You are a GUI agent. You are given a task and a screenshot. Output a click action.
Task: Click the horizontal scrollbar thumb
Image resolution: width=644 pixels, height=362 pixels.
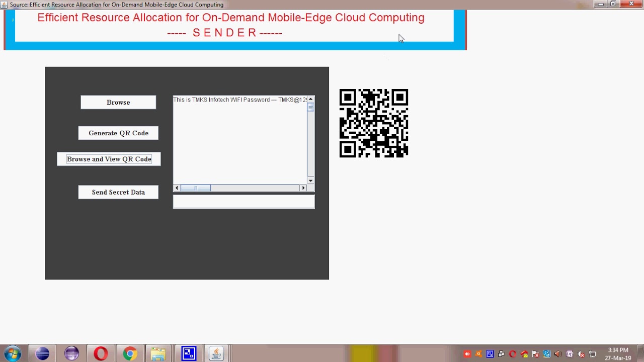(195, 188)
